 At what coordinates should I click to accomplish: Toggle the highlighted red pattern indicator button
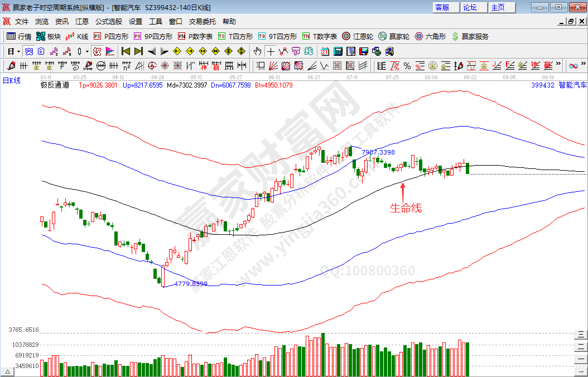pos(97,51)
